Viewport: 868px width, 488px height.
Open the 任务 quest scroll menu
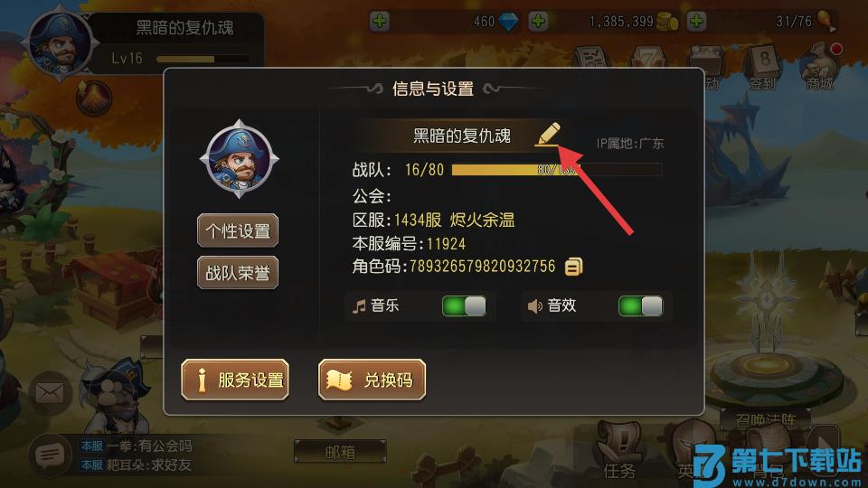point(619,451)
